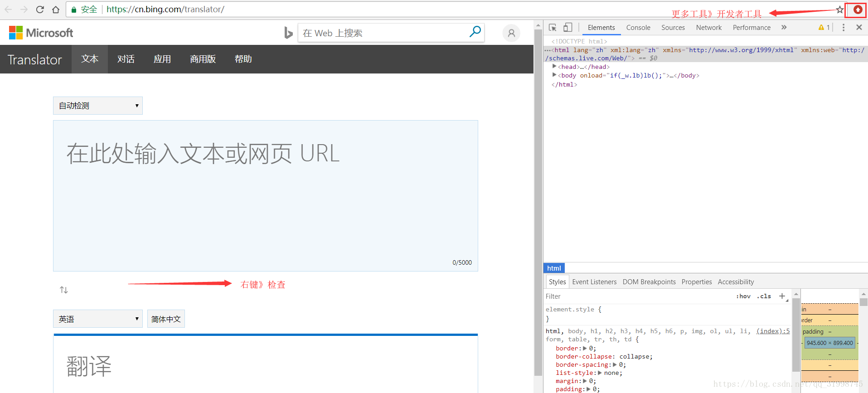Viewport: 868px width, 393px height.
Task: Switch to the Console tab
Action: point(638,28)
